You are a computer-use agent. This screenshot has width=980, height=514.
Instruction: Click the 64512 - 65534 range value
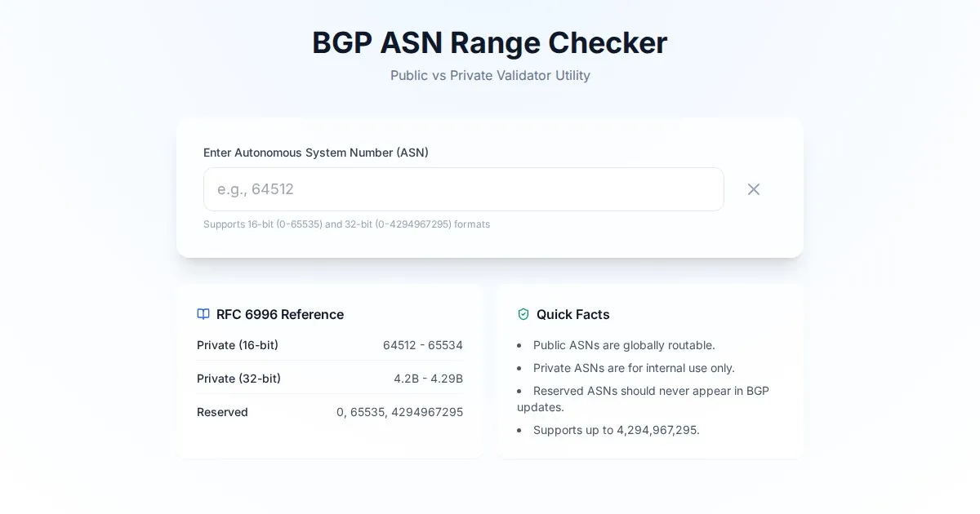click(422, 345)
